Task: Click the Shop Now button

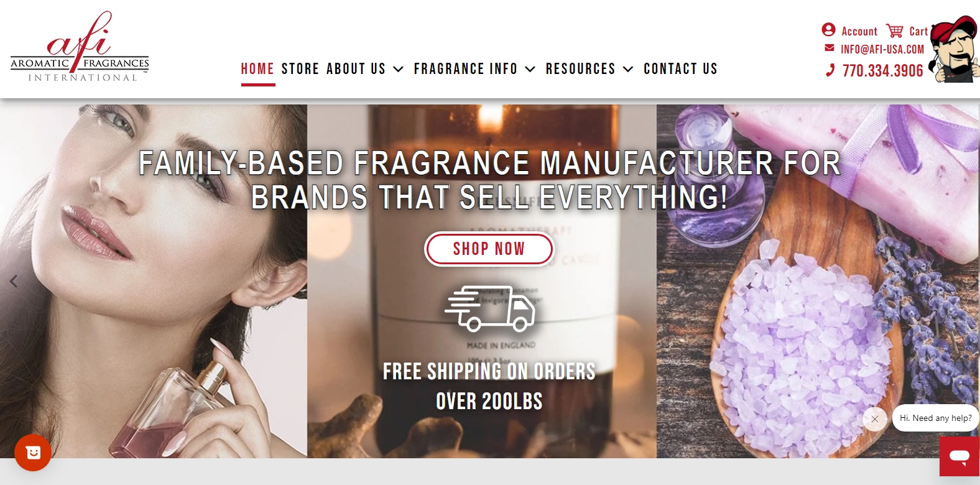Action: 489,249
